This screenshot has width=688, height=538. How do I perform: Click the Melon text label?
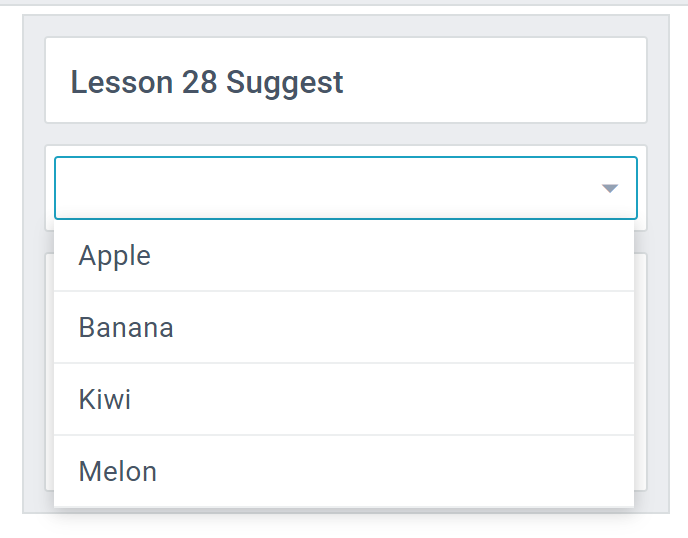coord(118,472)
